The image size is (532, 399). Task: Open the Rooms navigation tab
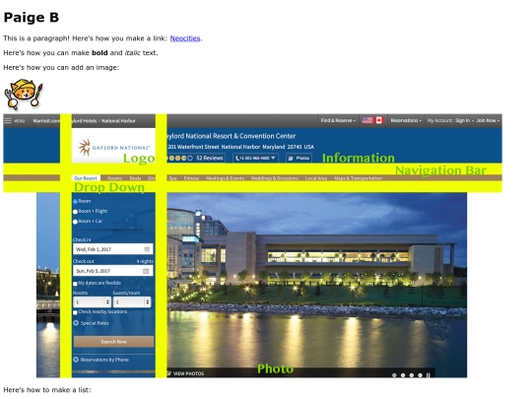click(114, 178)
